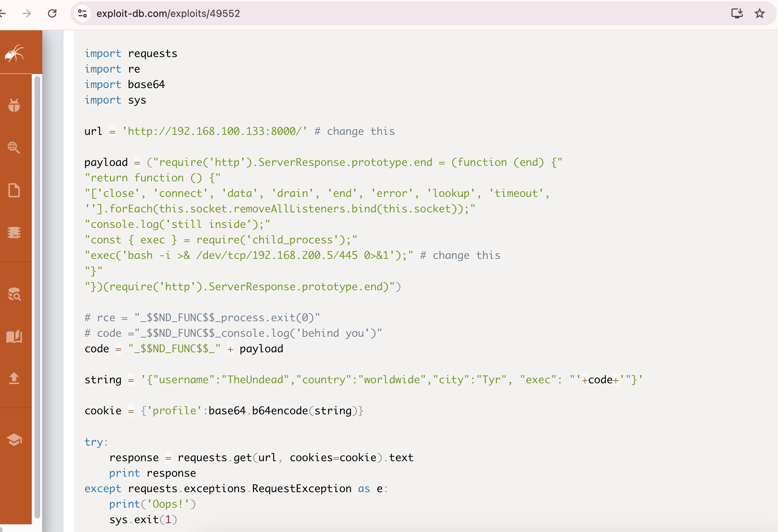Open the globe search (GHDB) sidebar icon
The width and height of the screenshot is (778, 532).
pos(14,148)
